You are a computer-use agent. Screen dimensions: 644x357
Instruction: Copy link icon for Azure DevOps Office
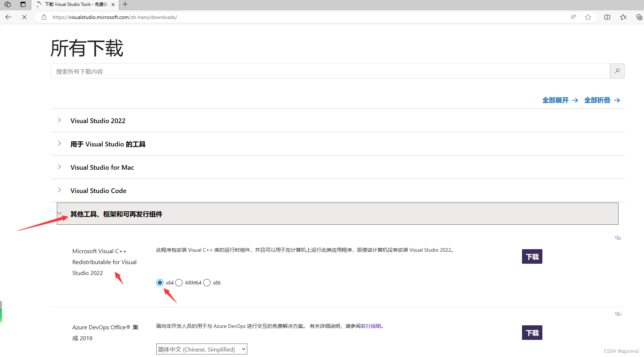618,314
